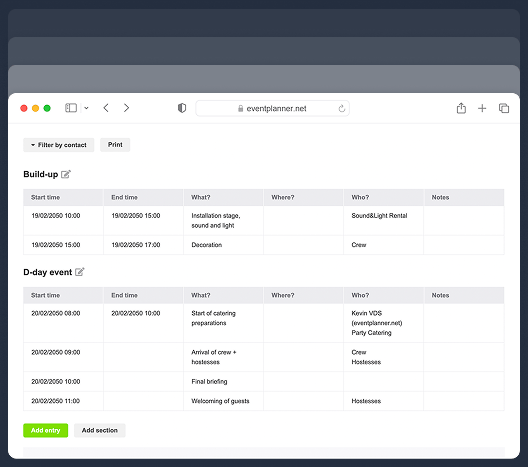The width and height of the screenshot is (528, 467).
Task: Select 'Installation stage, sound and light' cell
Action: tap(224, 221)
